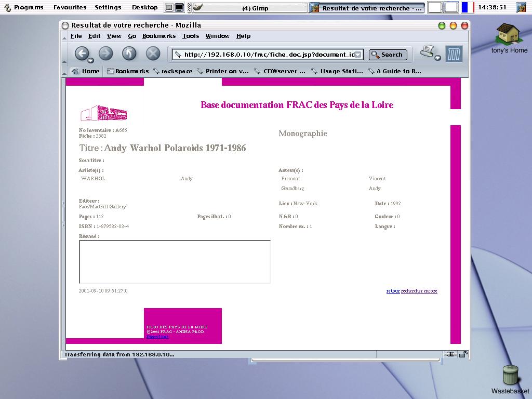Open the URL bar history dropdown
532x399 pixels.
(x=358, y=55)
